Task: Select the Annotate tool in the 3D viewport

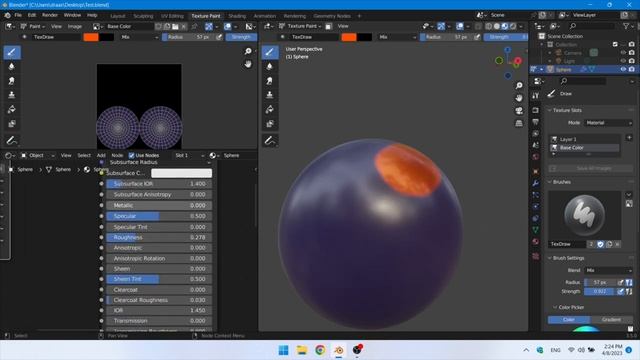Action: click(x=269, y=141)
